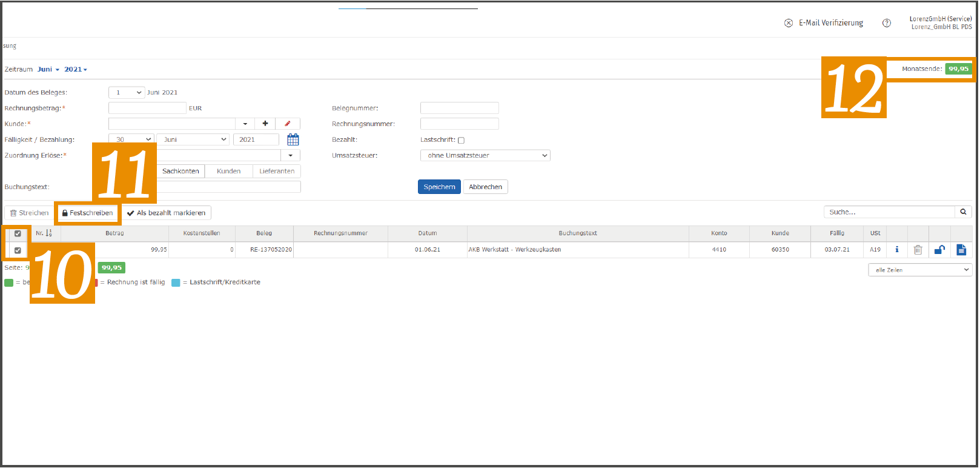The height and width of the screenshot is (468, 980).
Task: Switch to the Lieferanten tab
Action: [x=277, y=171]
